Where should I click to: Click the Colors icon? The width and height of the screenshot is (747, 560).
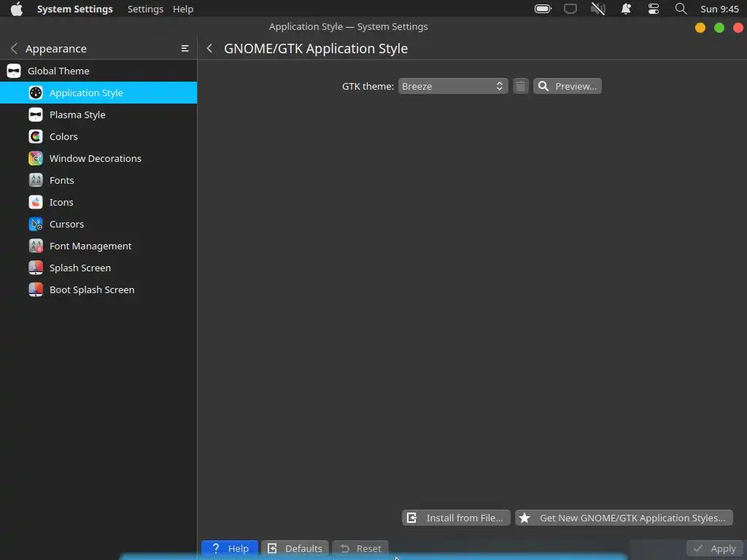pos(36,136)
